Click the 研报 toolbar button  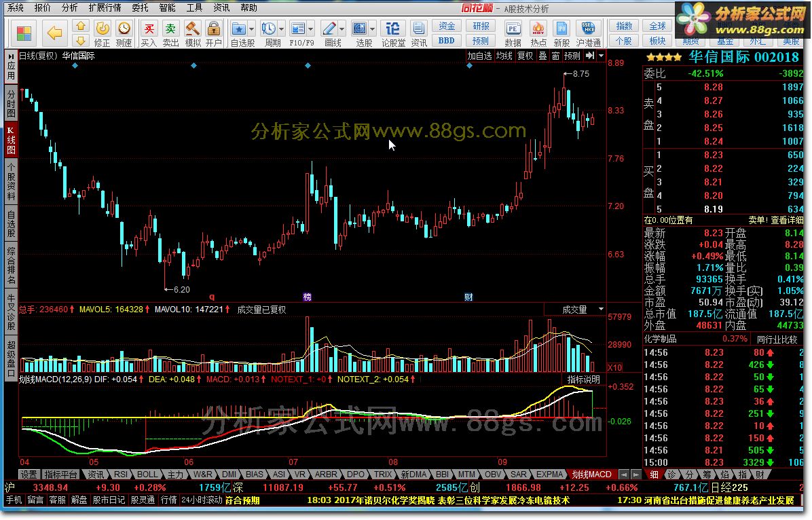click(481, 26)
